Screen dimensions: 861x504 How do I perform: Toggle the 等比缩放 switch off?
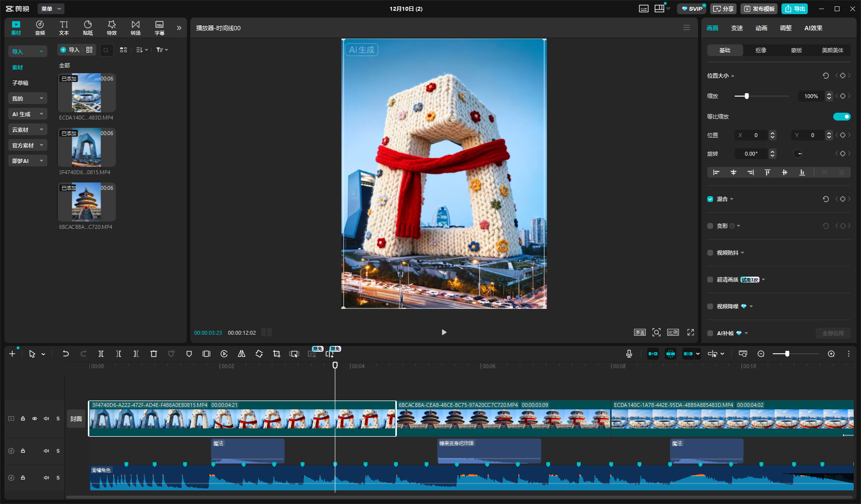[x=841, y=117]
